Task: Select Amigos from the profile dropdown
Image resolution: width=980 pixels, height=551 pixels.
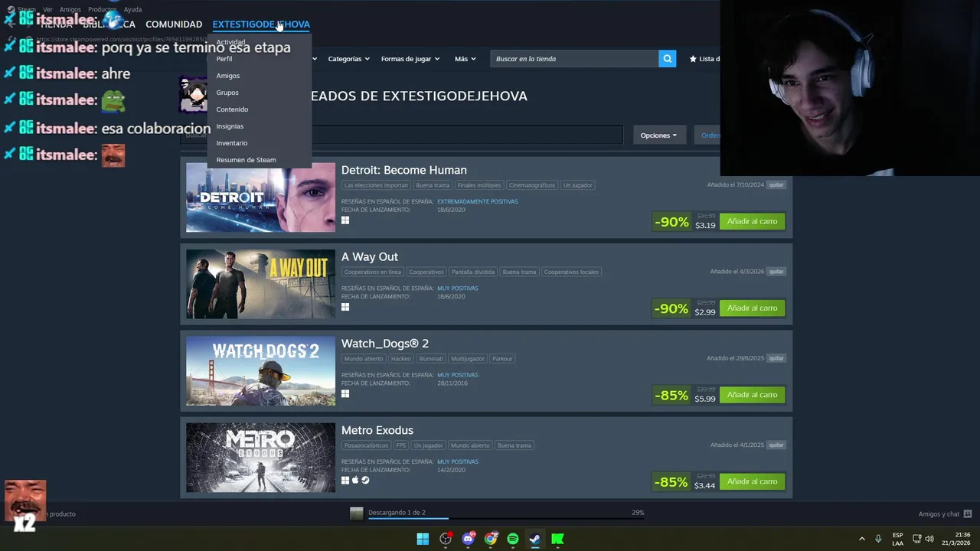Action: (x=228, y=76)
